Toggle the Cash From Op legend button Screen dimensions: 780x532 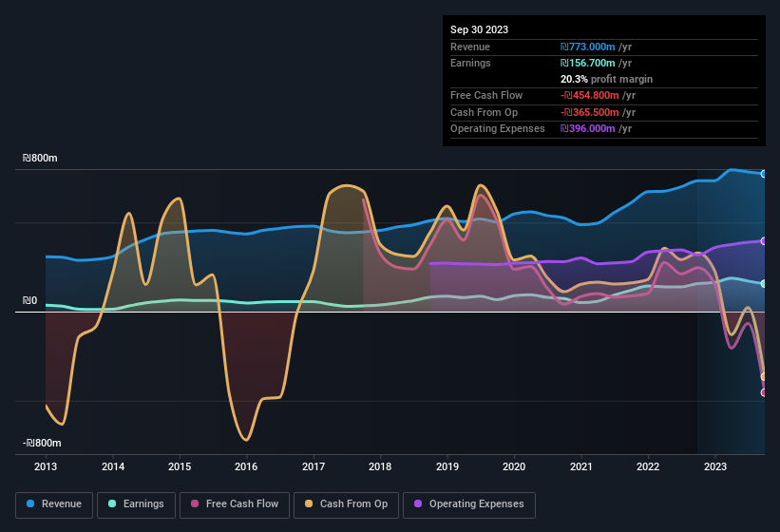[346, 504]
